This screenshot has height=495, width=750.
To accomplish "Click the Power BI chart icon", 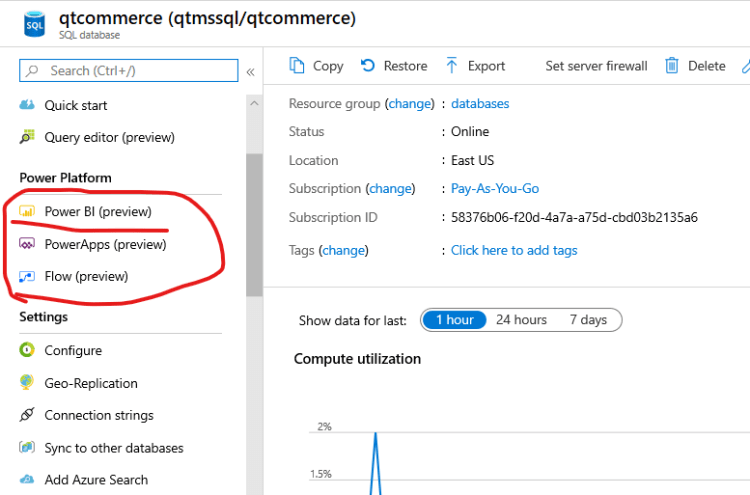I will click(x=27, y=211).
